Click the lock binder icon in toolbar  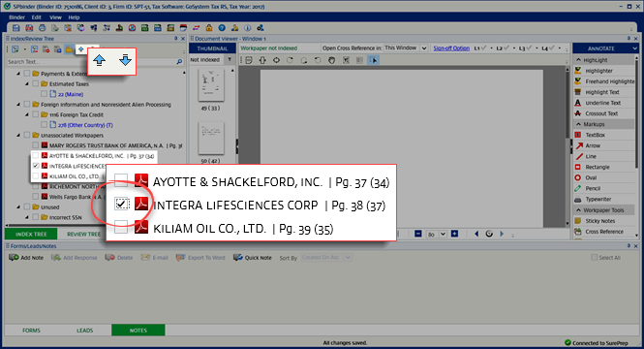click(209, 28)
